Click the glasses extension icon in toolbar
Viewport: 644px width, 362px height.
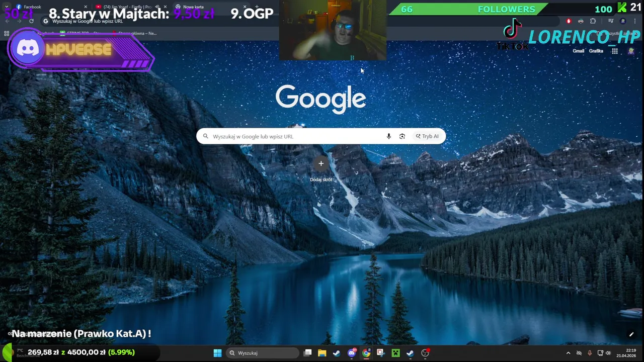pyautogui.click(x=581, y=21)
